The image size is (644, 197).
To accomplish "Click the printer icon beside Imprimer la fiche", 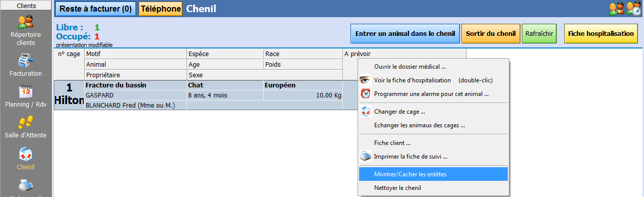I will click(366, 157).
